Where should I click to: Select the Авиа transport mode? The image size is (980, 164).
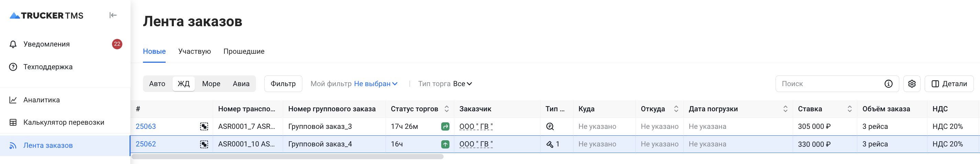(241, 83)
